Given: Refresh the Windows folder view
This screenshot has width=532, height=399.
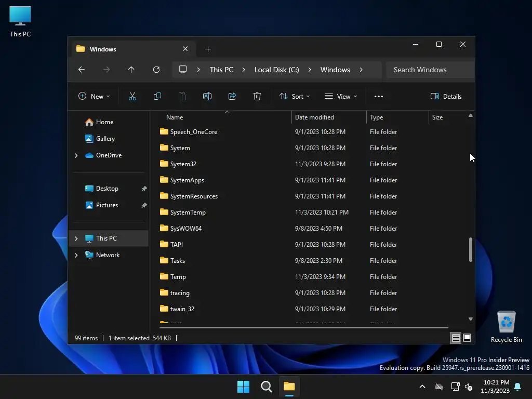Looking at the screenshot, I should click(156, 70).
